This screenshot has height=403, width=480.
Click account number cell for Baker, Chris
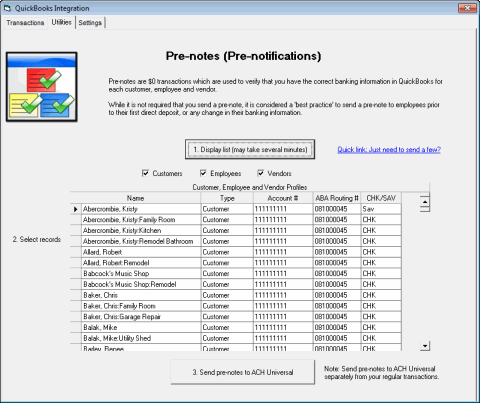[283, 295]
